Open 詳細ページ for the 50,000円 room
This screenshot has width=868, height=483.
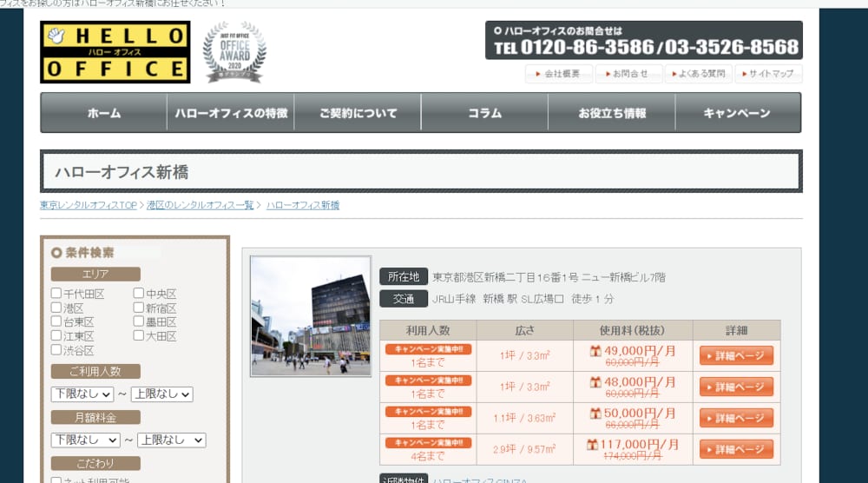coord(736,418)
